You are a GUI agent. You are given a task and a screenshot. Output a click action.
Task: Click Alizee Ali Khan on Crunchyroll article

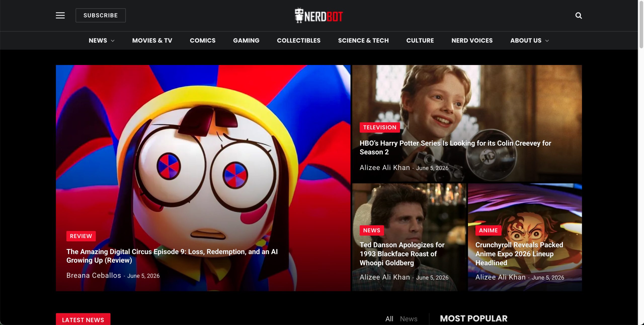(x=500, y=277)
